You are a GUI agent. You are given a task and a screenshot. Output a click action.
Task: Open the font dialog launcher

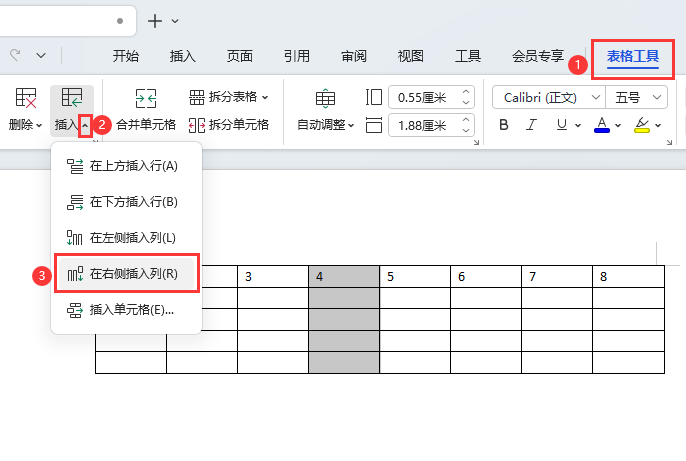(669, 143)
